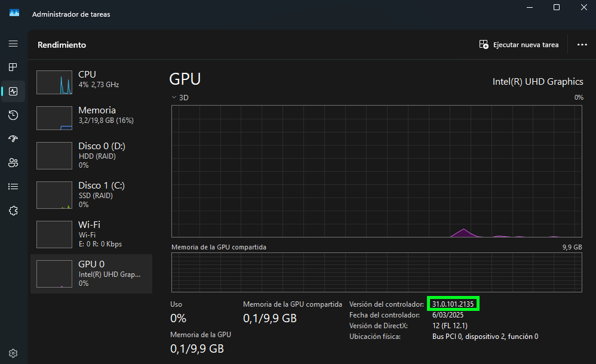Open the Services puzzle icon
The image size is (596, 364).
point(13,210)
